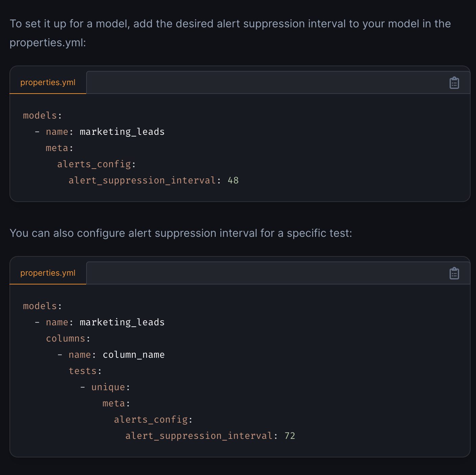Image resolution: width=476 pixels, height=475 pixels.
Task: Copy the second properties.yml code snippet
Action: [454, 273]
